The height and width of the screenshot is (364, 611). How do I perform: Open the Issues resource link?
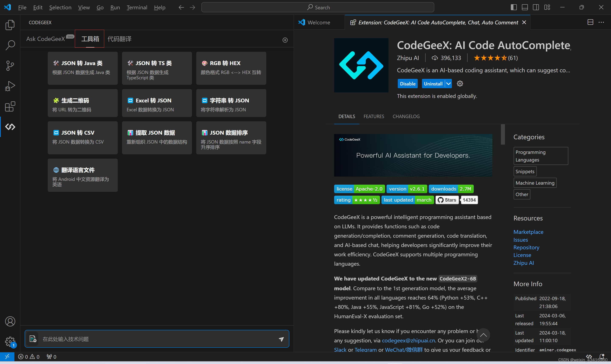pyautogui.click(x=520, y=240)
